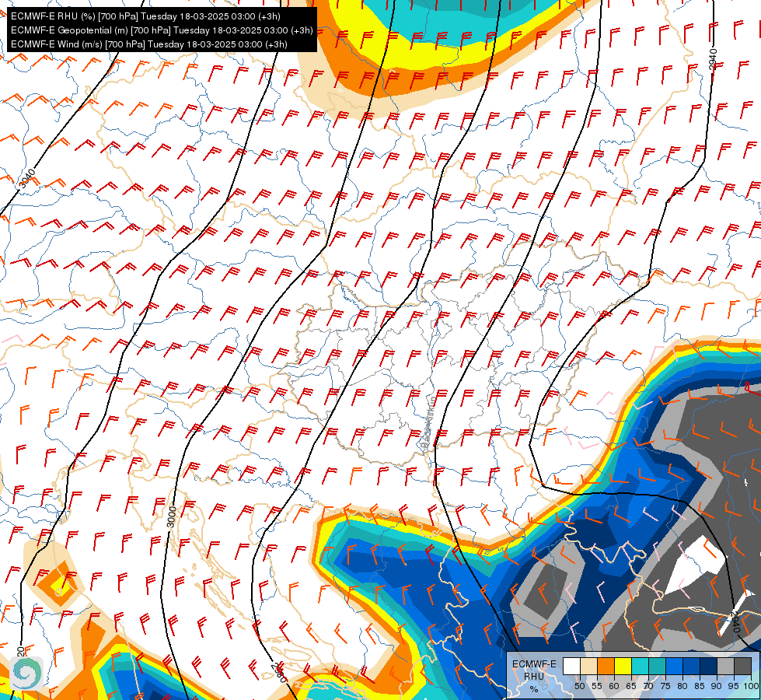The width and height of the screenshot is (761, 700).
Task: Click the 2980 contour label near bottom edge
Action: (278, 672)
